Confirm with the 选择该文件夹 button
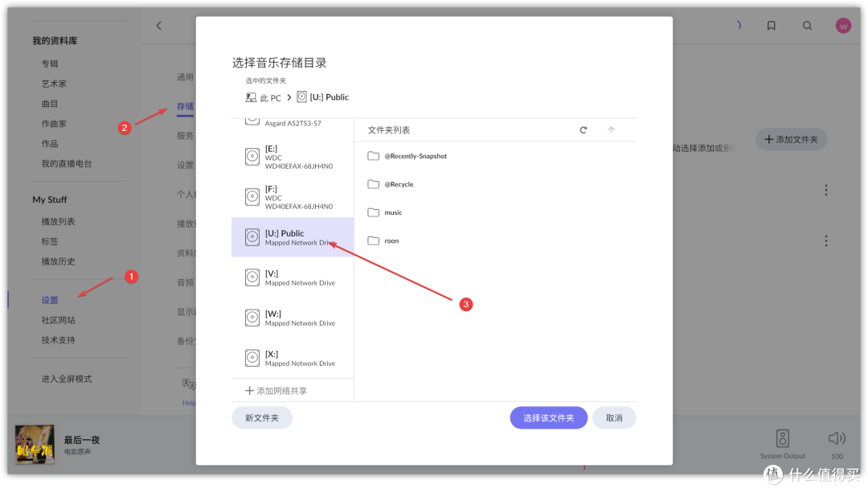Screen dimensions: 868x493 tap(548, 417)
